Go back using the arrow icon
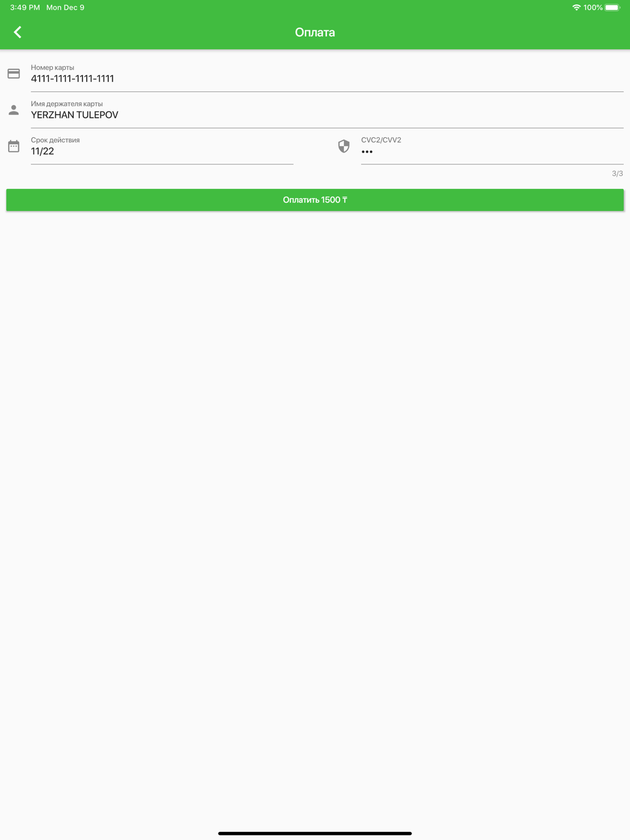The height and width of the screenshot is (840, 630). coord(18,32)
